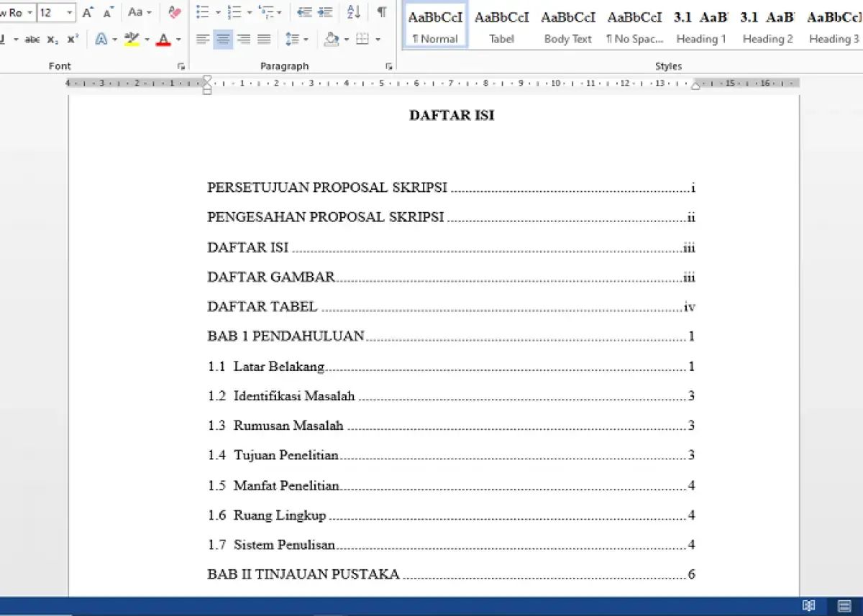Click the BAB 1 PENDAHULUAN entry
Viewport: 863px width, 616px height.
pos(451,336)
